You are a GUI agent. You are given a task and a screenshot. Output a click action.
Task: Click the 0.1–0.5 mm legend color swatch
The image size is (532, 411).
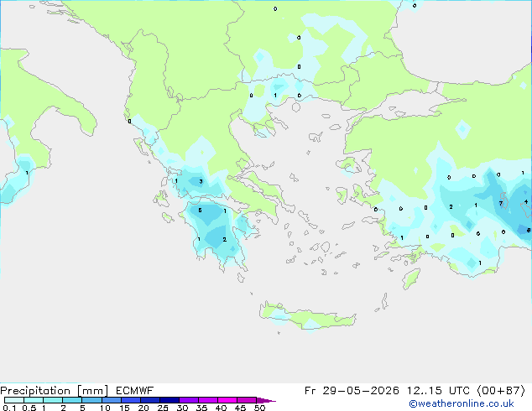pos(14,400)
